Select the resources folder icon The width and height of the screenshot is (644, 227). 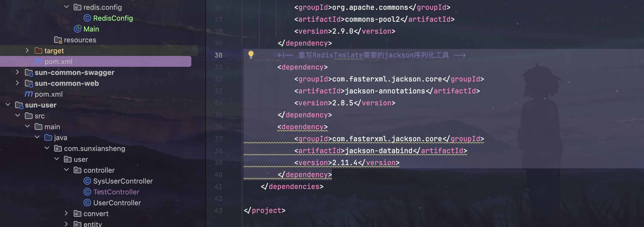[x=58, y=40]
